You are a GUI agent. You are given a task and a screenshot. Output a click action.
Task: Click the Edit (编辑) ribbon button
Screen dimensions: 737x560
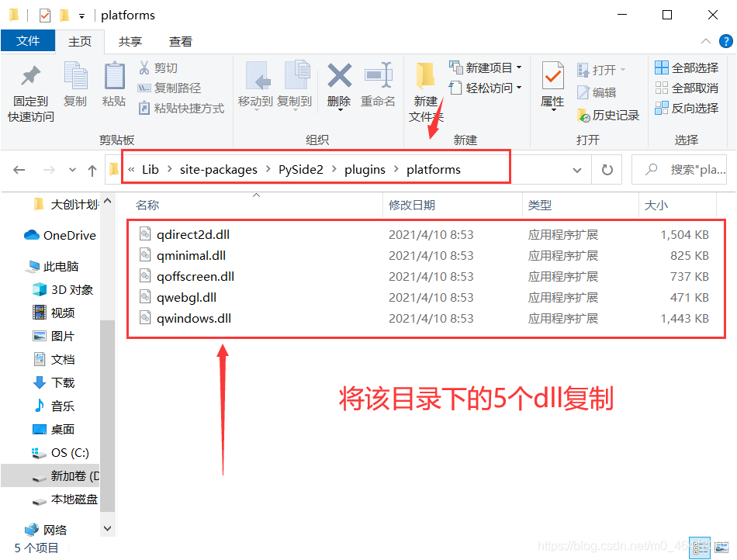point(597,92)
